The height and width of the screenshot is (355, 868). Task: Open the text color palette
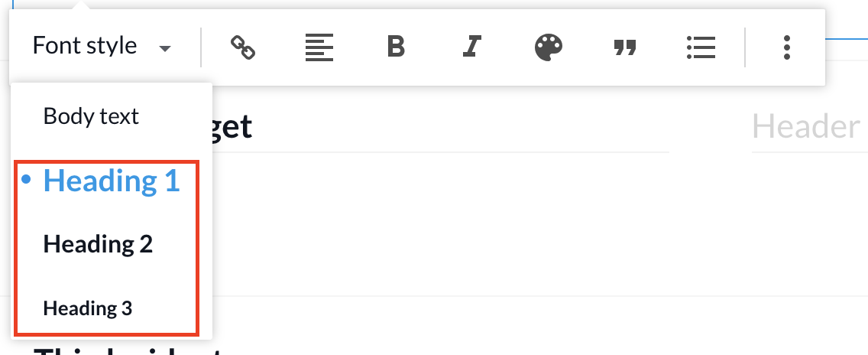pos(548,48)
